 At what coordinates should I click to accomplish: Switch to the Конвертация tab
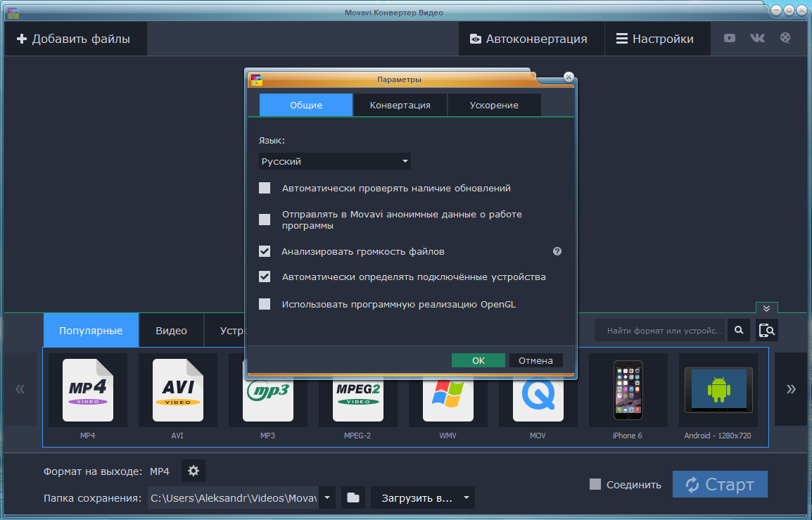click(x=400, y=105)
